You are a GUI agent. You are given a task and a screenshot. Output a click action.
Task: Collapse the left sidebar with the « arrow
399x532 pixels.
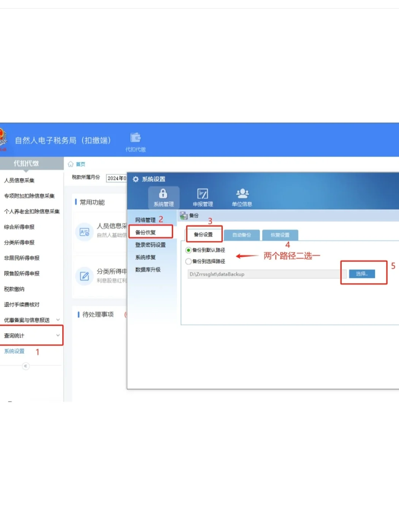25,366
